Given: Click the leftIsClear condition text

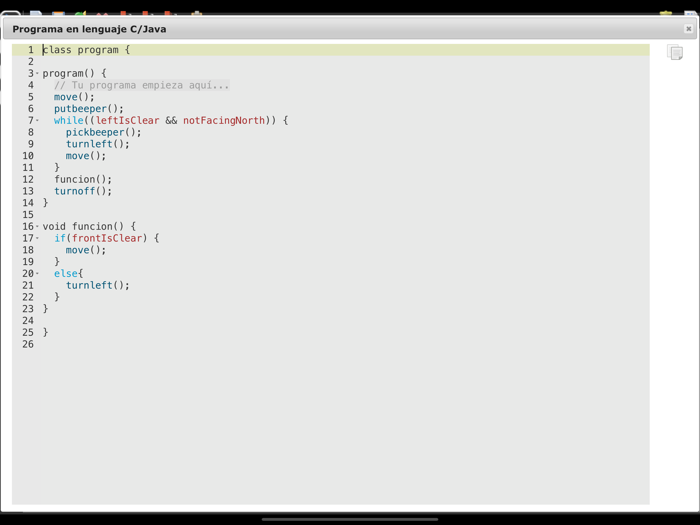Looking at the screenshot, I should pos(127,121).
